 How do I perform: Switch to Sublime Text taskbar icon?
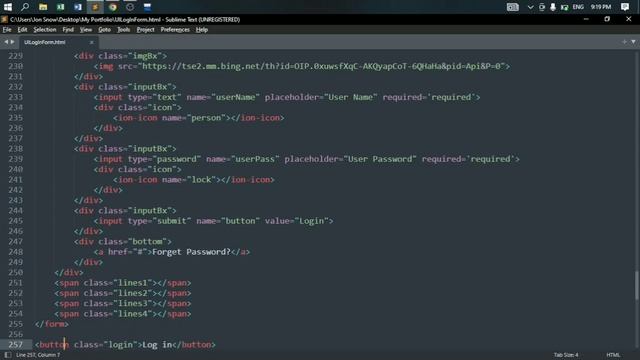coord(95,7)
